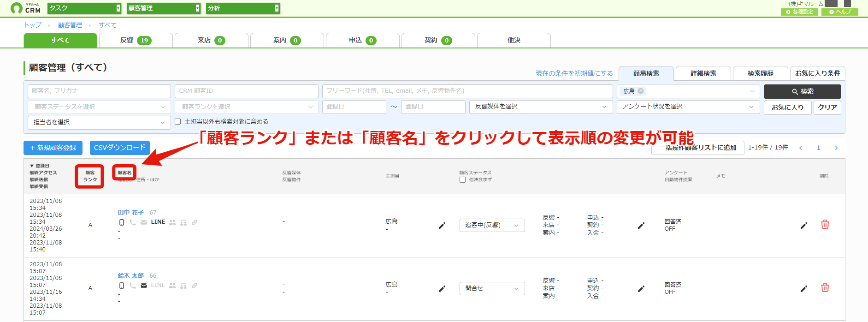Open the お気に入り条件 tab
This screenshot has height=322, width=868.
(818, 73)
